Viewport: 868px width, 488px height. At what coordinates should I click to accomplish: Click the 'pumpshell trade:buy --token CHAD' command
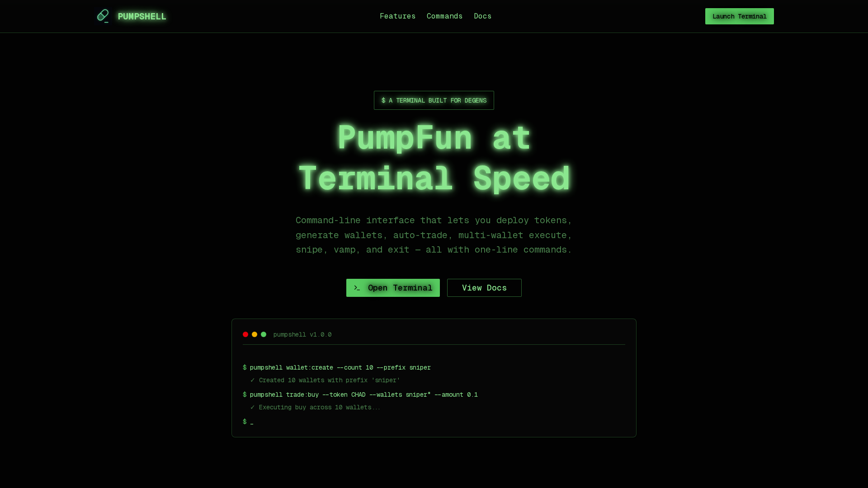(x=360, y=395)
